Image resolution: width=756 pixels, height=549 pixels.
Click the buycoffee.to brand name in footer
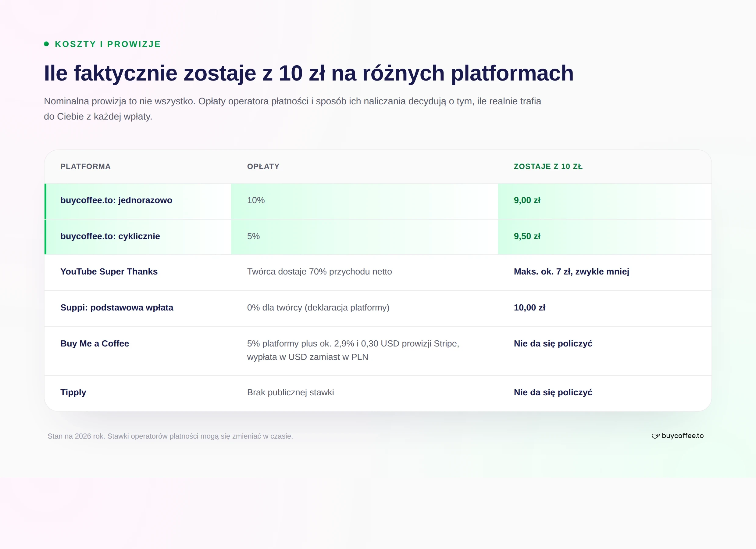tap(682, 436)
